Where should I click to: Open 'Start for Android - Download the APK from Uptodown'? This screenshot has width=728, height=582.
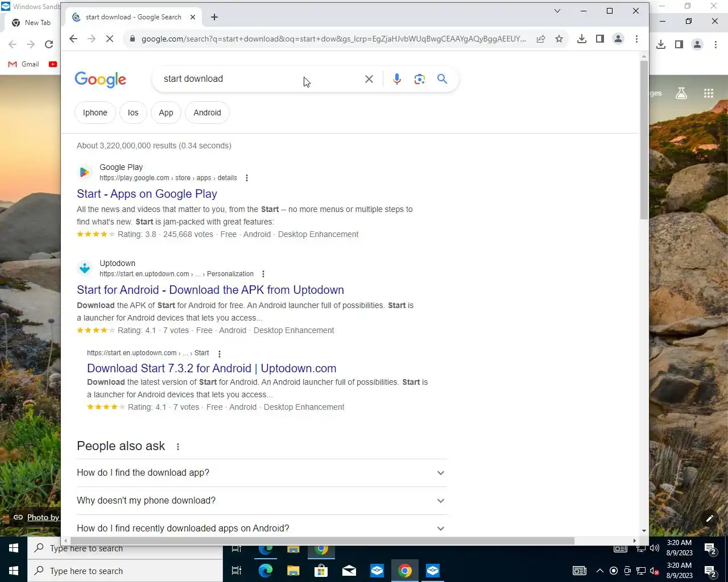point(210,290)
